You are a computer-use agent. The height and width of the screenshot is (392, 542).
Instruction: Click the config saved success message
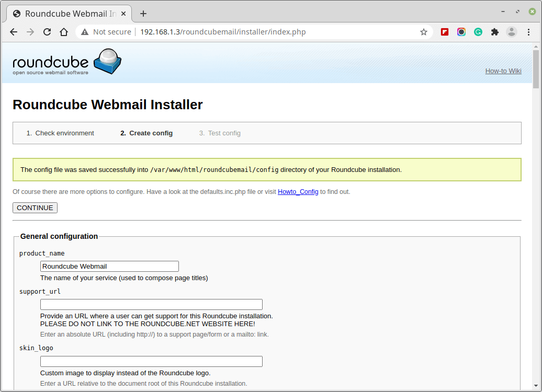(x=267, y=169)
